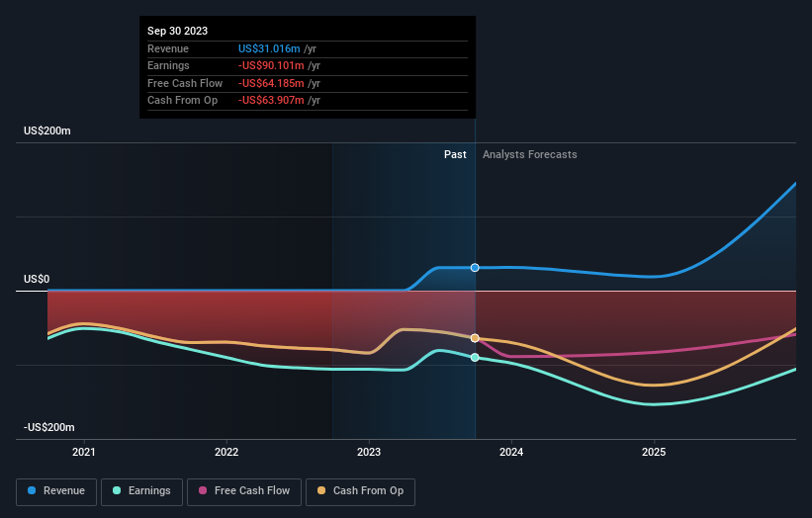Click the 2024 x-axis label
The height and width of the screenshot is (518, 812).
(511, 452)
